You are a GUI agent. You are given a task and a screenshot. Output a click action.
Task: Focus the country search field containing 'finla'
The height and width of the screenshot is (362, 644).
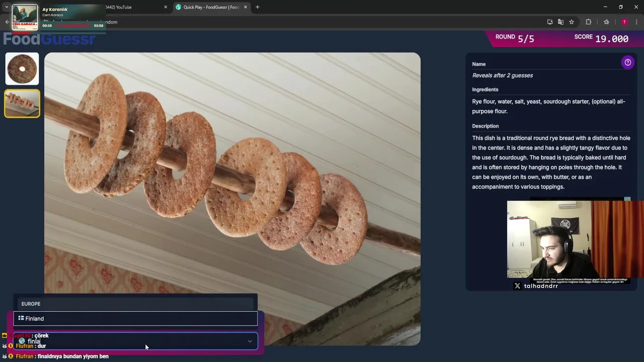[135, 341]
